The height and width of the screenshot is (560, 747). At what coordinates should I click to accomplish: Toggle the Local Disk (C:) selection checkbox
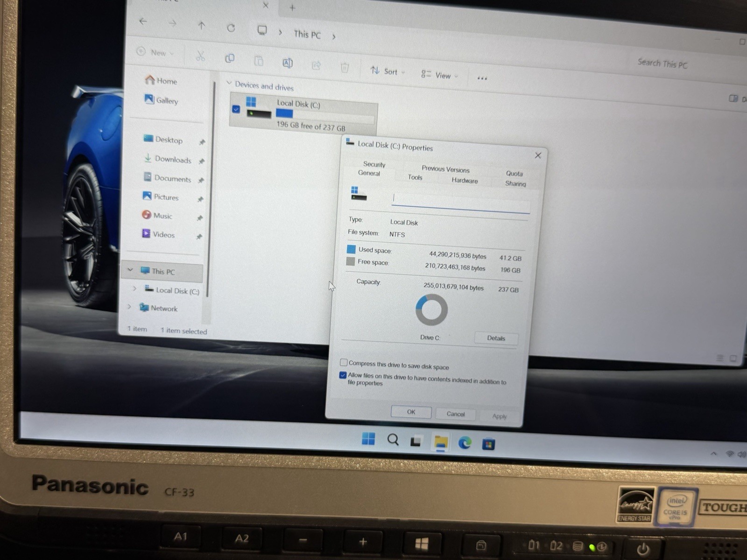(x=236, y=109)
